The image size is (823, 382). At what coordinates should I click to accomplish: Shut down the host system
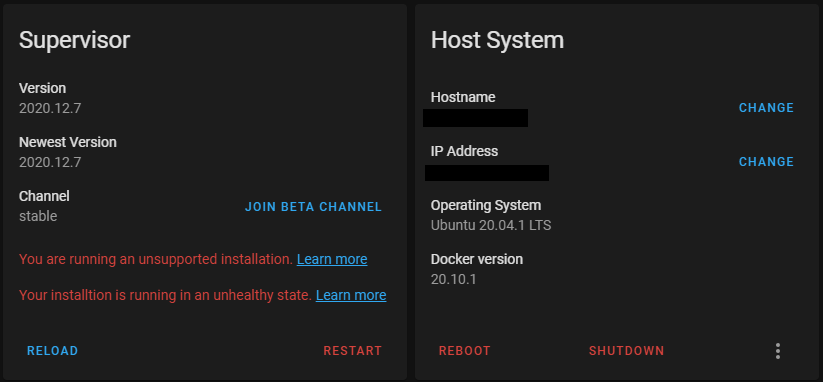click(627, 351)
